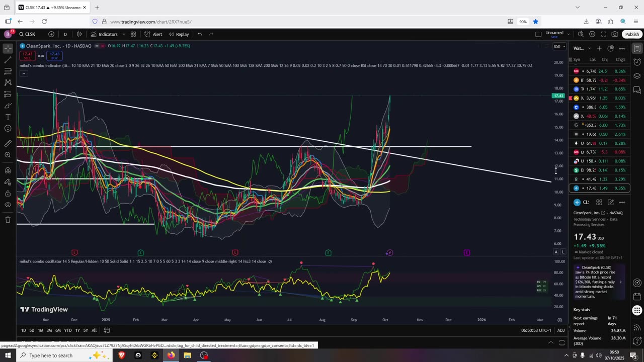Click the red SELL price button
This screenshot has height=362, width=644.
coord(27,55)
